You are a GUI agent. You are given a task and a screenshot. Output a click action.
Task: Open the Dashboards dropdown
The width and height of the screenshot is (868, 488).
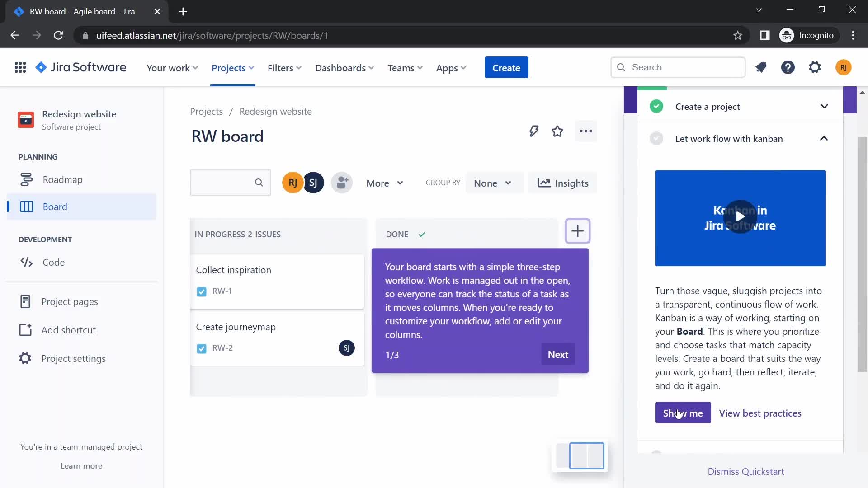(344, 68)
